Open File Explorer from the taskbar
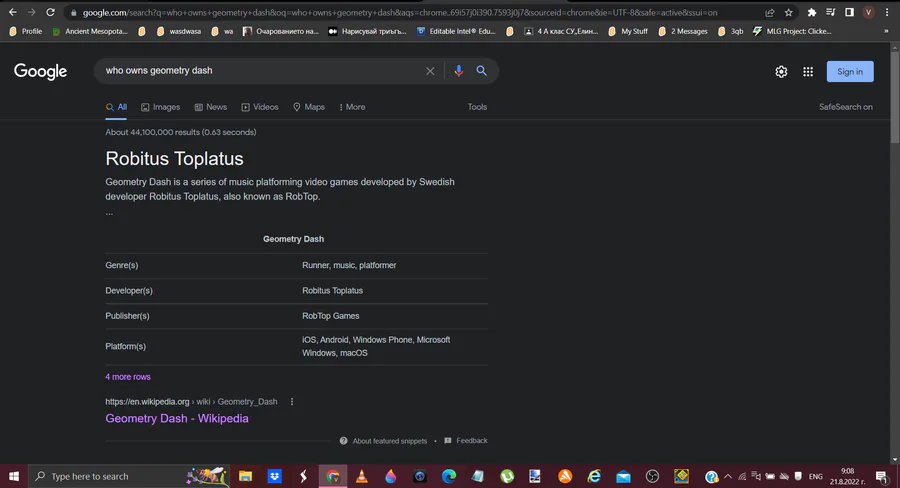The height and width of the screenshot is (488, 900). click(x=246, y=476)
